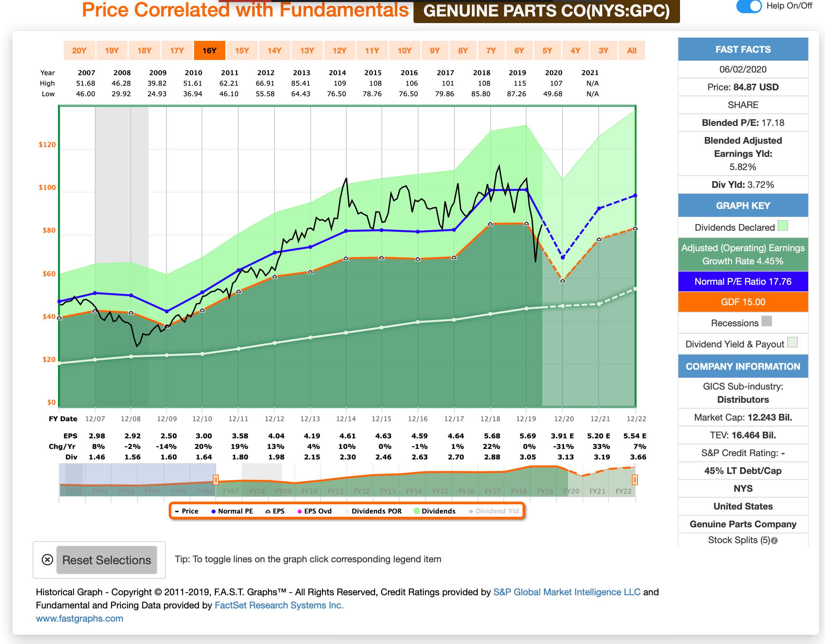Image resolution: width=825 pixels, height=644 pixels.
Task: Click the 06/02/2020 date text
Action: tap(743, 70)
